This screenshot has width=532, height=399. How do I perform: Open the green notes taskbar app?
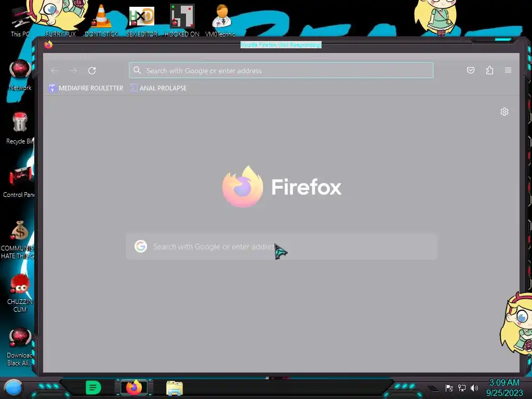(x=94, y=388)
